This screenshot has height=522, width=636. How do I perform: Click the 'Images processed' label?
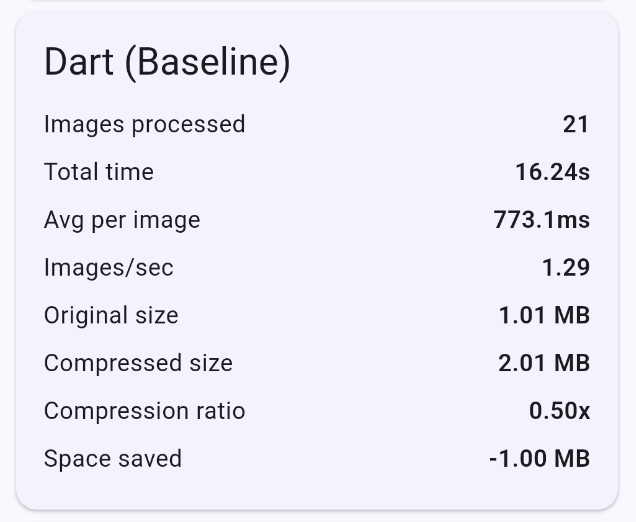[x=144, y=124]
